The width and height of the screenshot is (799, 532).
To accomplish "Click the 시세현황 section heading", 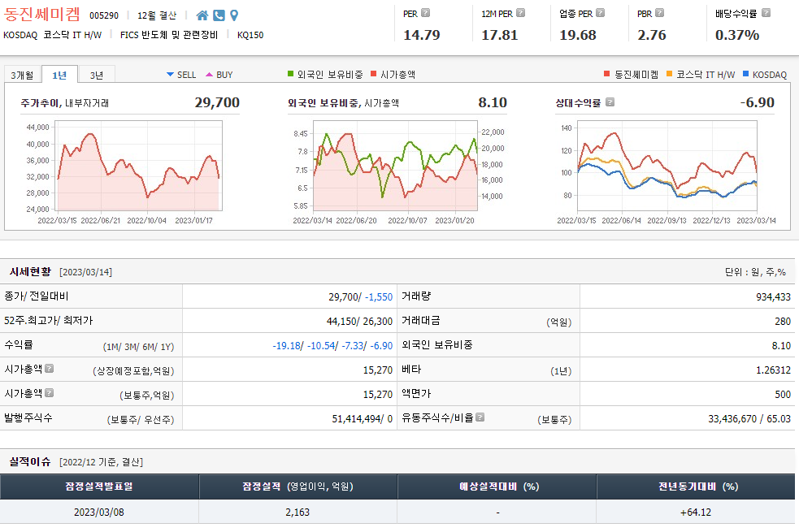I will point(30,272).
